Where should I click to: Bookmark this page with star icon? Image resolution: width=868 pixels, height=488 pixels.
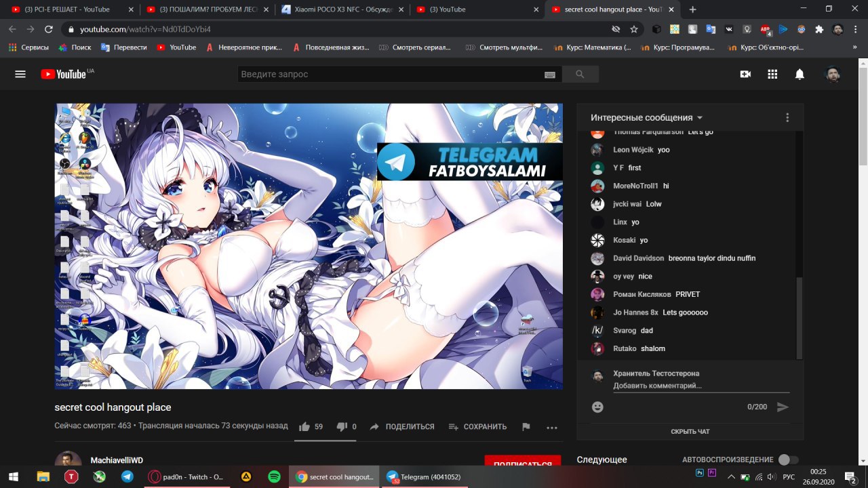coord(634,29)
